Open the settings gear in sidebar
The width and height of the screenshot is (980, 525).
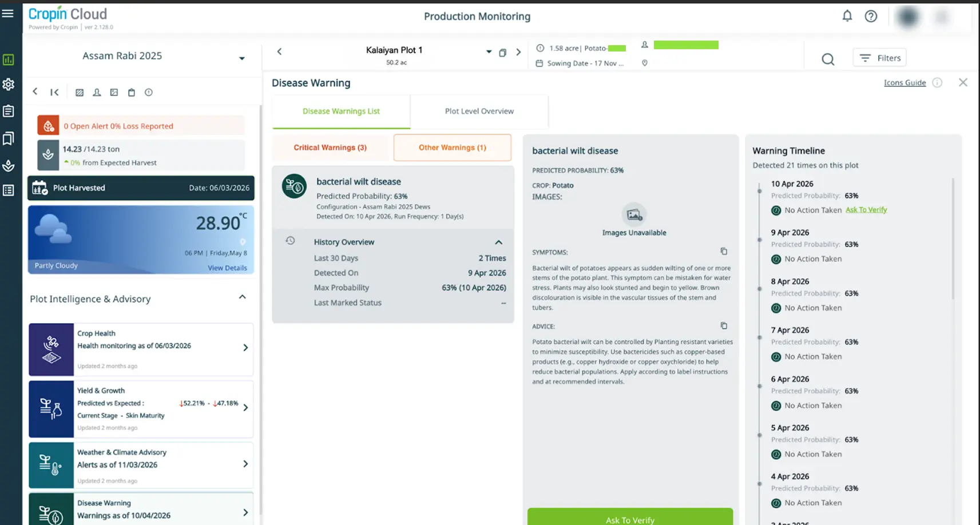coord(8,85)
